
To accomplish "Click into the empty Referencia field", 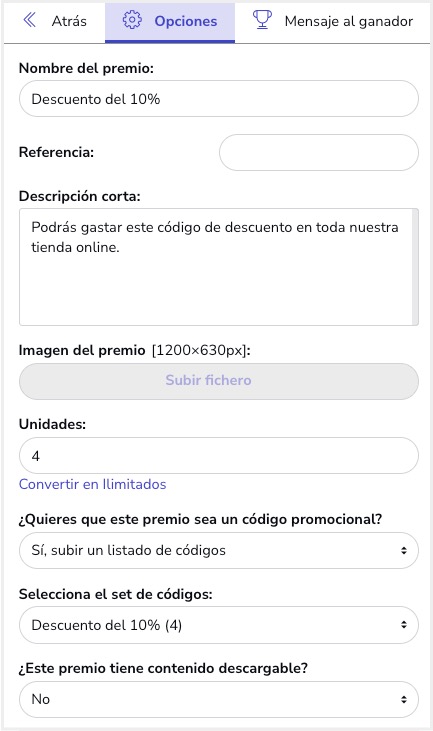I will pos(319,152).
